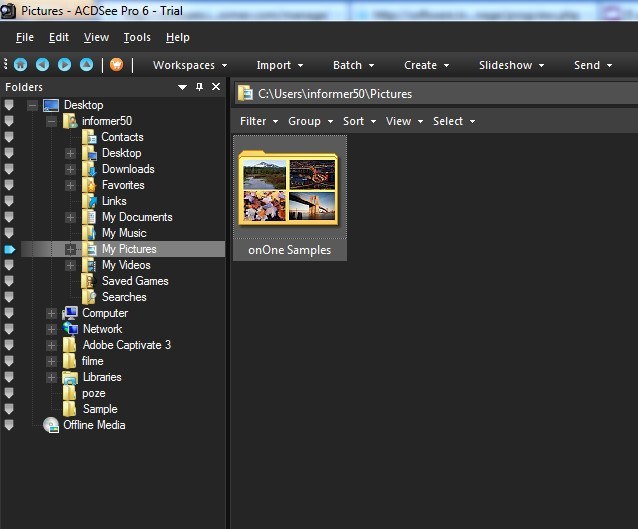Open the Import dropdown
Viewport: 638px width, 529px height.
click(x=280, y=65)
